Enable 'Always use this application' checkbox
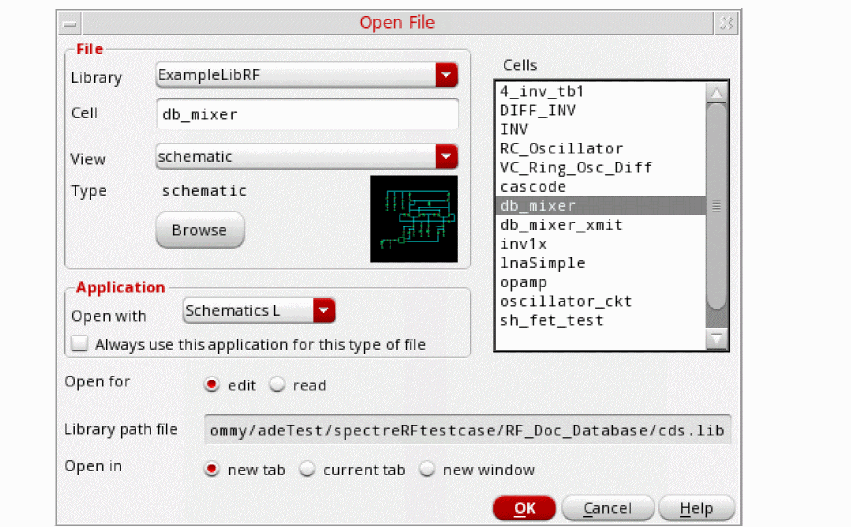 (80, 345)
